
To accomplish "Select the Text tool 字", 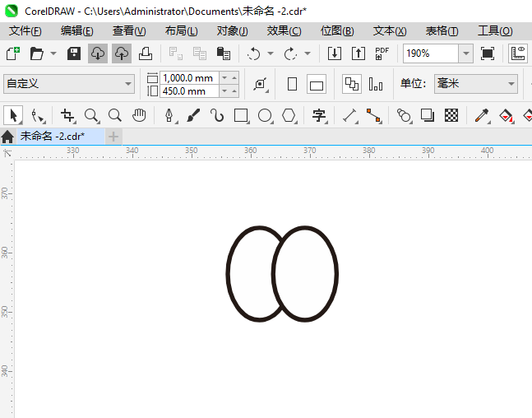I will tap(319, 115).
